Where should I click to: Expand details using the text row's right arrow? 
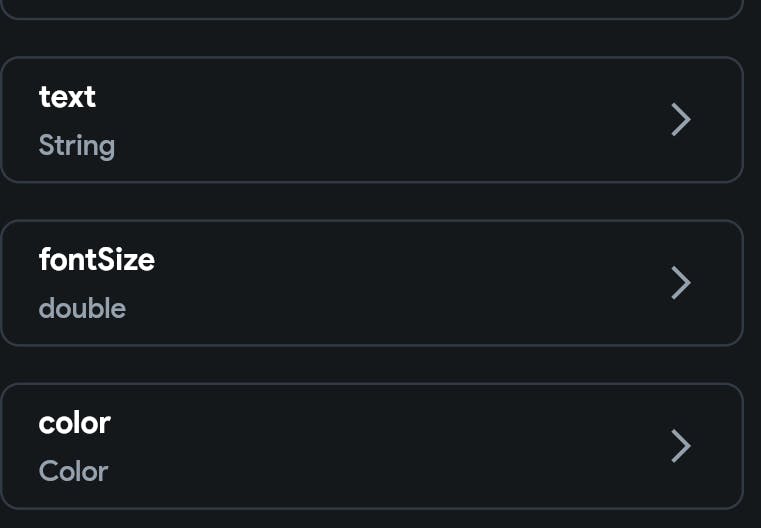[x=681, y=120]
